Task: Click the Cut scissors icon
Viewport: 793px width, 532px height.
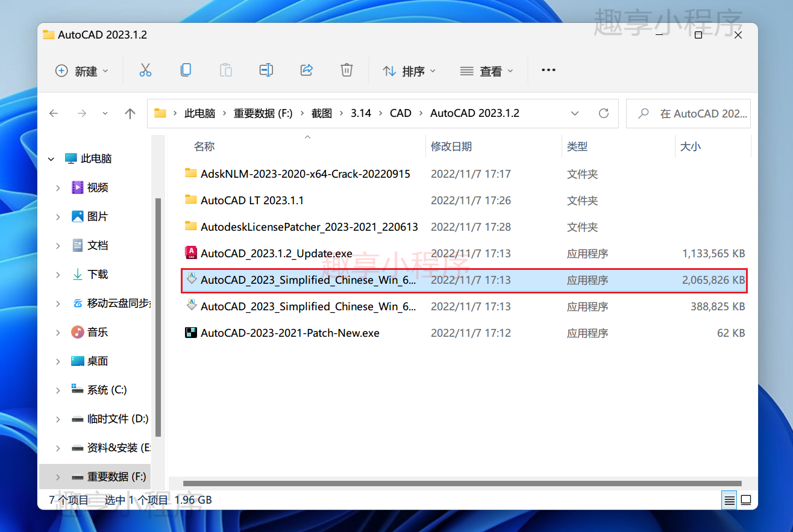Action: [x=145, y=70]
